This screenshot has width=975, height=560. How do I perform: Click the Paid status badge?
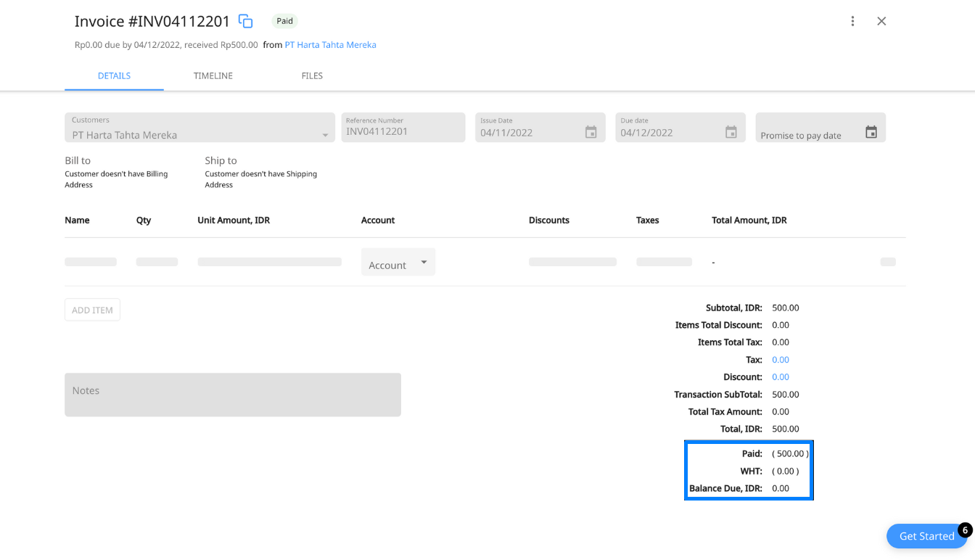tap(284, 21)
